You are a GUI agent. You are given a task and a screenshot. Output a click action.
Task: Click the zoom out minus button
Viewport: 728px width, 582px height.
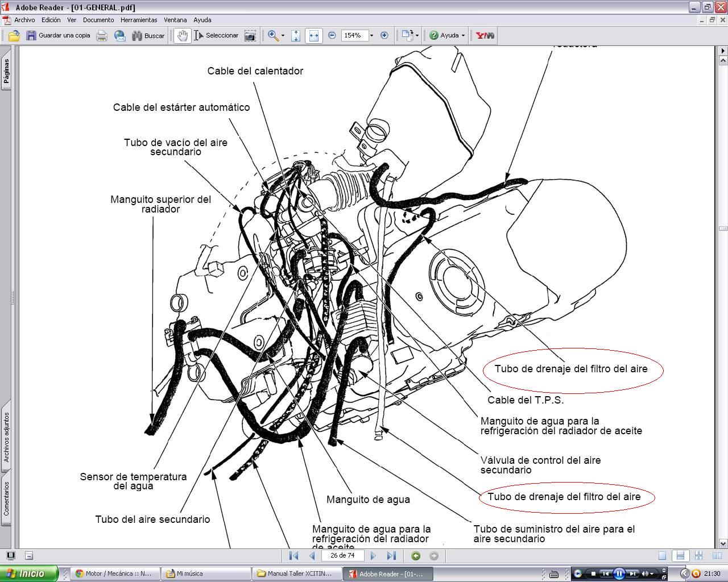click(x=332, y=35)
